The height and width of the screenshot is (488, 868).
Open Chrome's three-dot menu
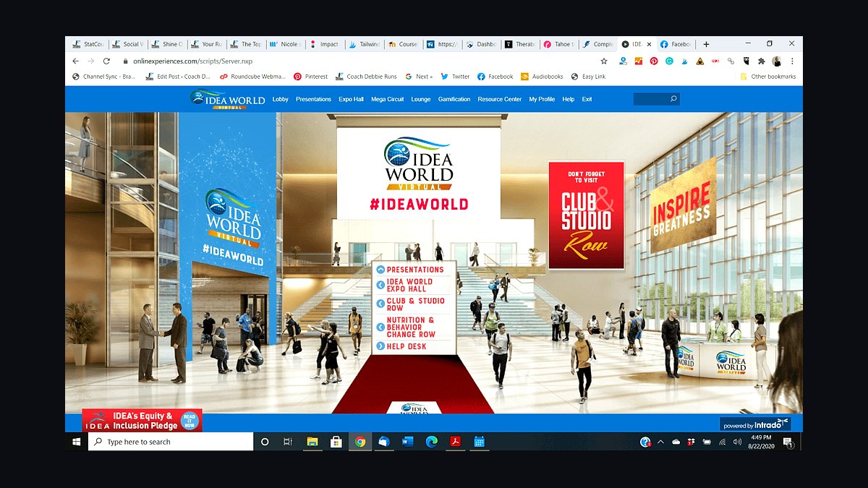click(x=792, y=61)
